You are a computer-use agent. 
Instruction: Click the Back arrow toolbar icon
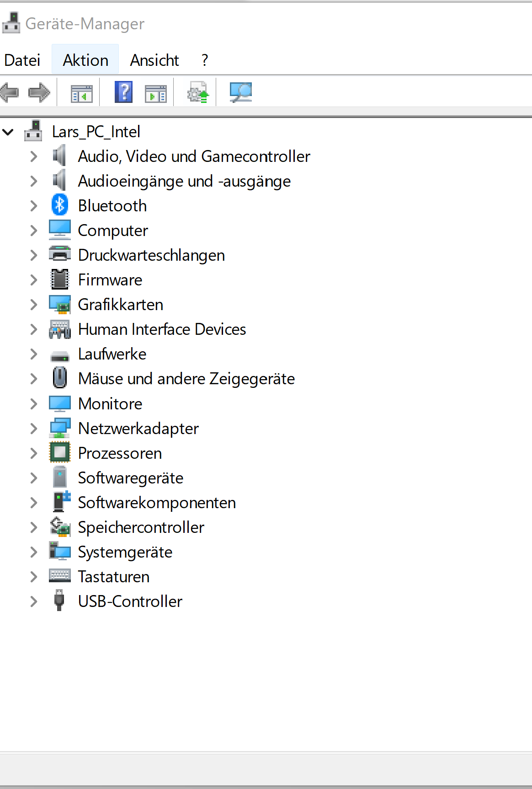coord(10,93)
